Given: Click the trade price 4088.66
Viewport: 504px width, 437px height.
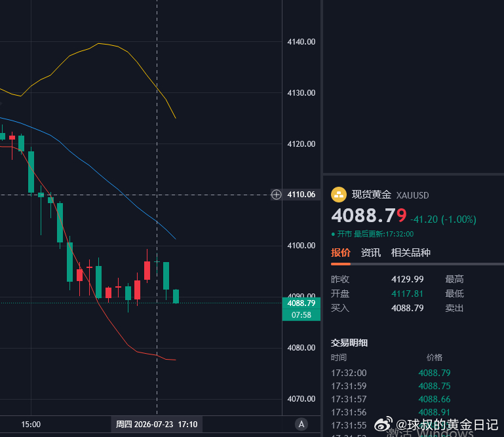Looking at the screenshot, I should pyautogui.click(x=435, y=400).
